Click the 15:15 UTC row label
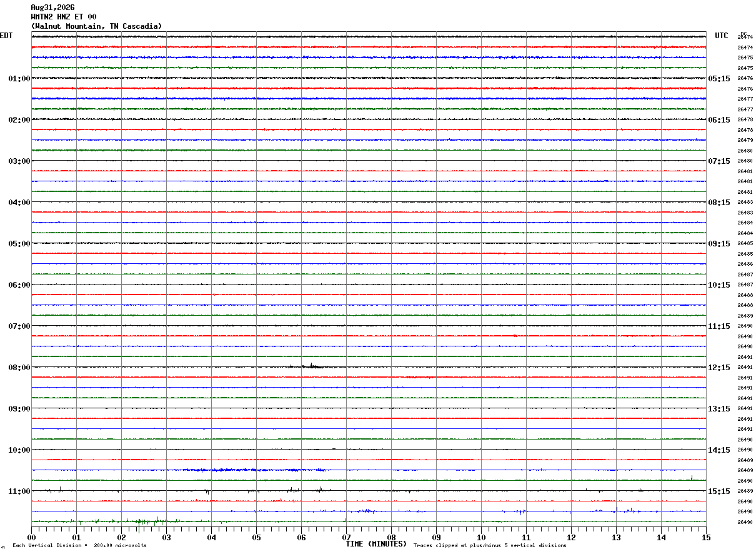This screenshot has height=554, width=756. tap(719, 491)
